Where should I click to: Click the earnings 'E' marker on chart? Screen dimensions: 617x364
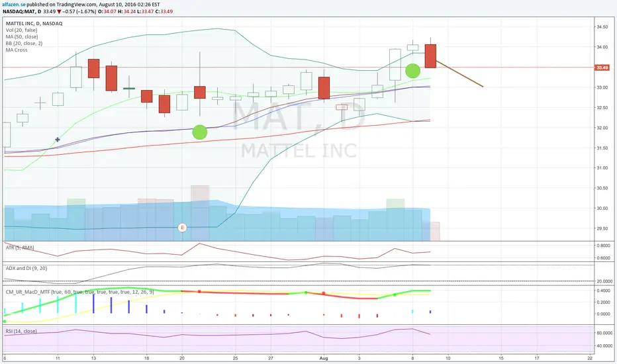(182, 228)
